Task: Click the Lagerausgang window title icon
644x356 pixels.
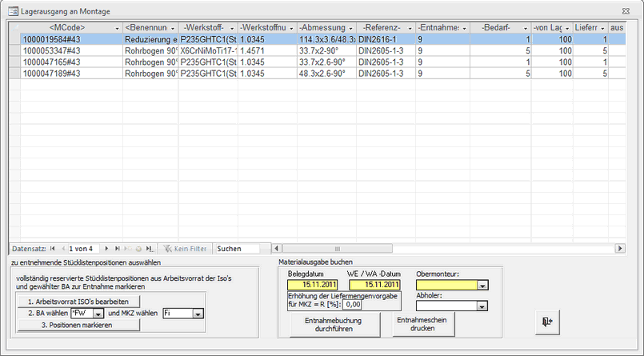Action: click(11, 10)
